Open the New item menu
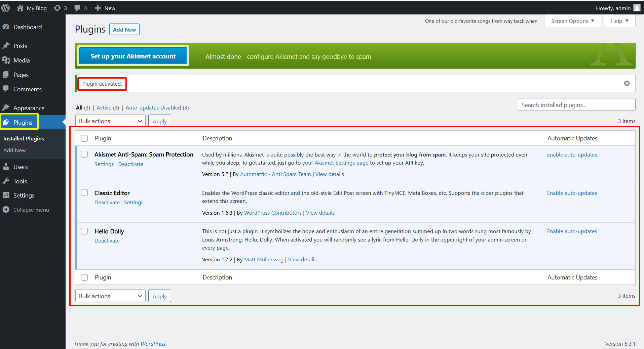Image resolution: width=644 pixels, height=349 pixels. click(105, 8)
